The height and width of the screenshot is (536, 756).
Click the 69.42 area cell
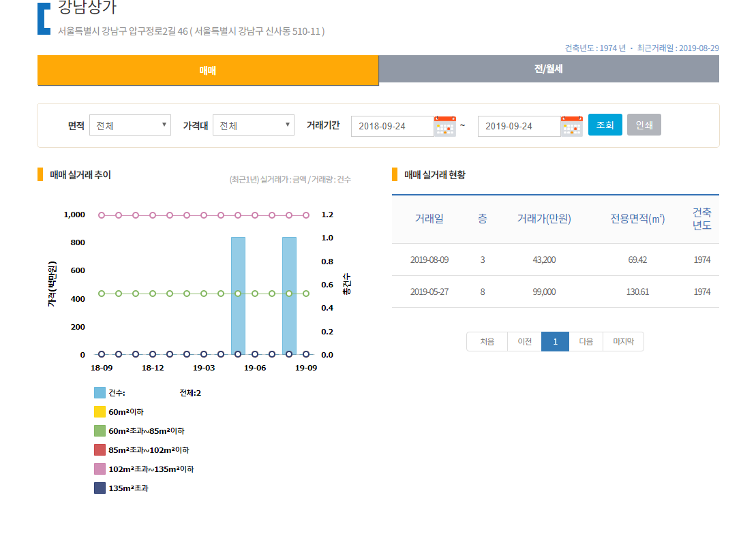click(637, 259)
